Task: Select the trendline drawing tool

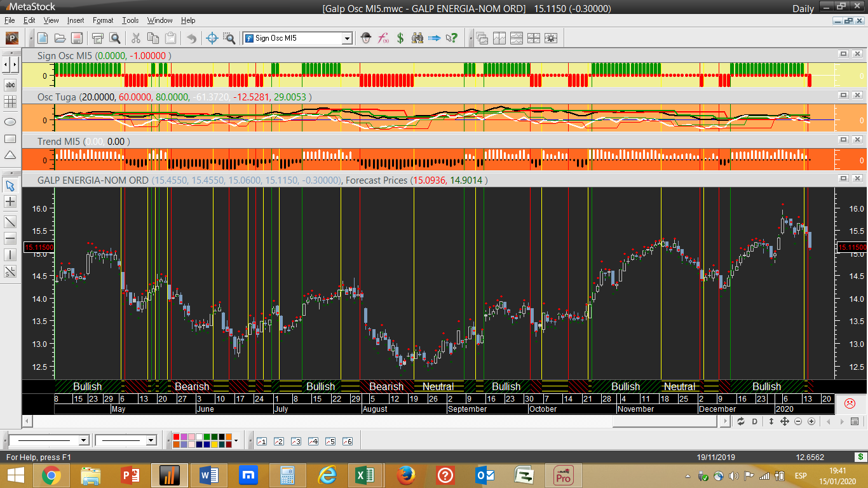Action: (10, 221)
